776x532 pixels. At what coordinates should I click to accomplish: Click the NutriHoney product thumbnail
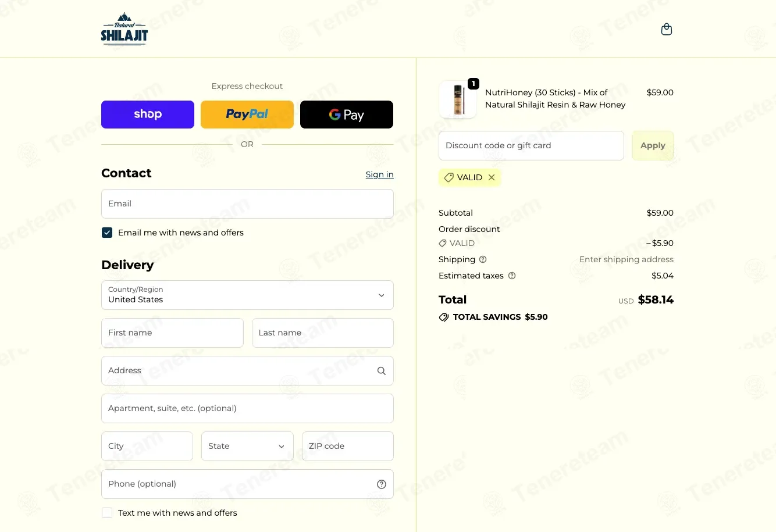click(458, 99)
